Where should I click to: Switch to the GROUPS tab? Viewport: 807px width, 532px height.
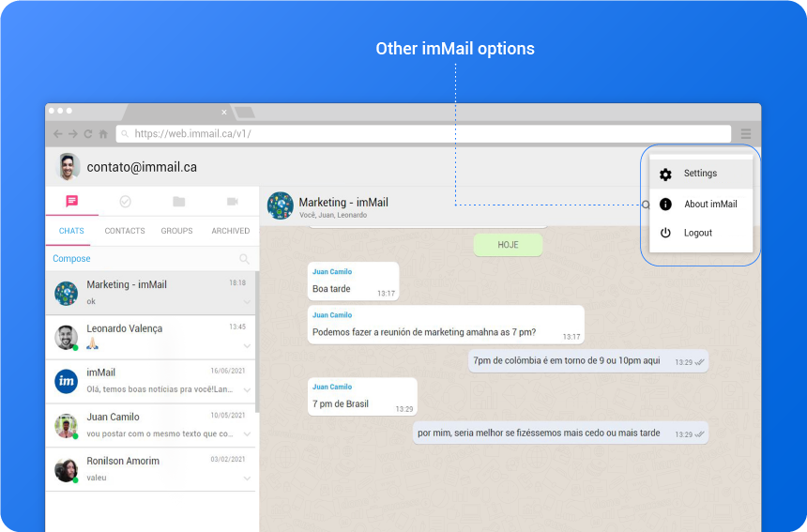pos(176,231)
